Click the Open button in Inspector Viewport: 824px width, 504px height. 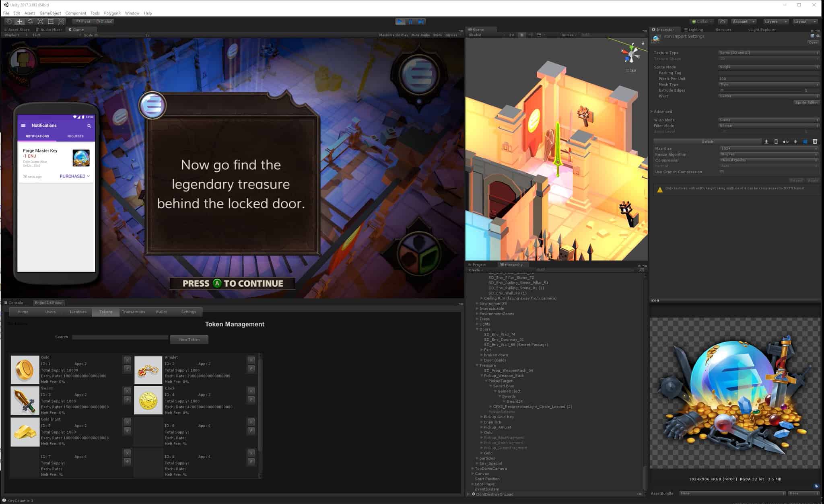(813, 42)
